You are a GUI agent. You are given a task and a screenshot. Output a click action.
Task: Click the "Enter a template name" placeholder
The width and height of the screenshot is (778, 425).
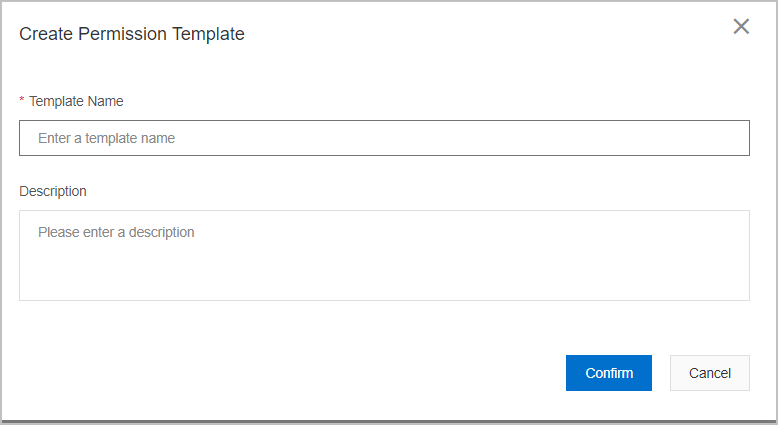pos(107,138)
